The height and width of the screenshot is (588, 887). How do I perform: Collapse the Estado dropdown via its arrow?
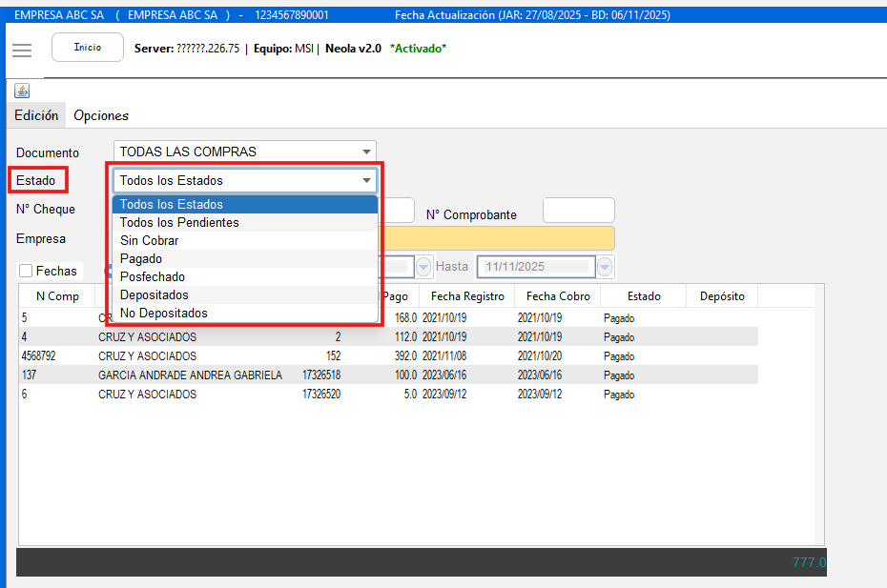(x=366, y=180)
